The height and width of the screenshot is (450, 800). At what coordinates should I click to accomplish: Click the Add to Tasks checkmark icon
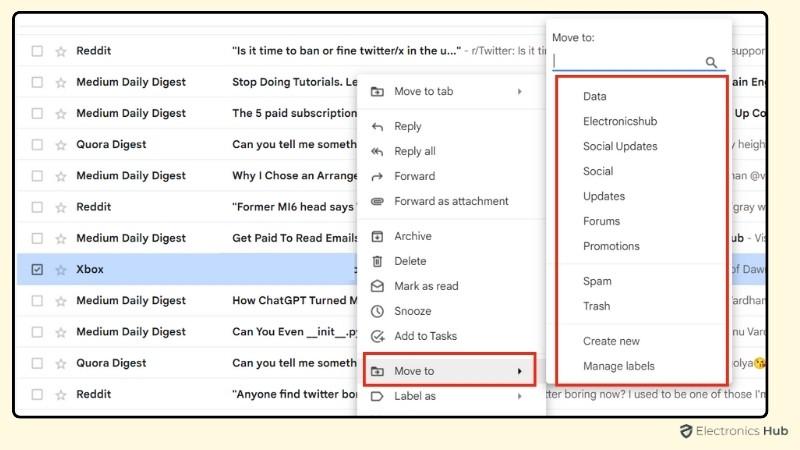coord(377,336)
